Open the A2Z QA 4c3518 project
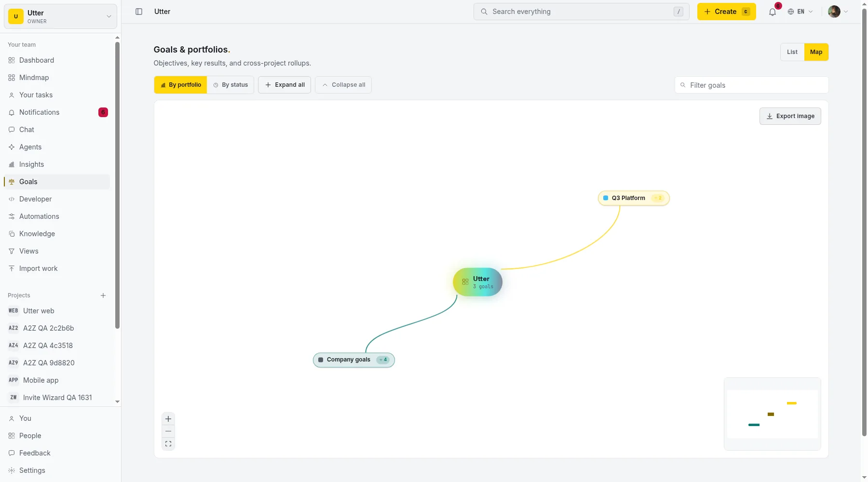The height and width of the screenshot is (482, 868). point(57,346)
